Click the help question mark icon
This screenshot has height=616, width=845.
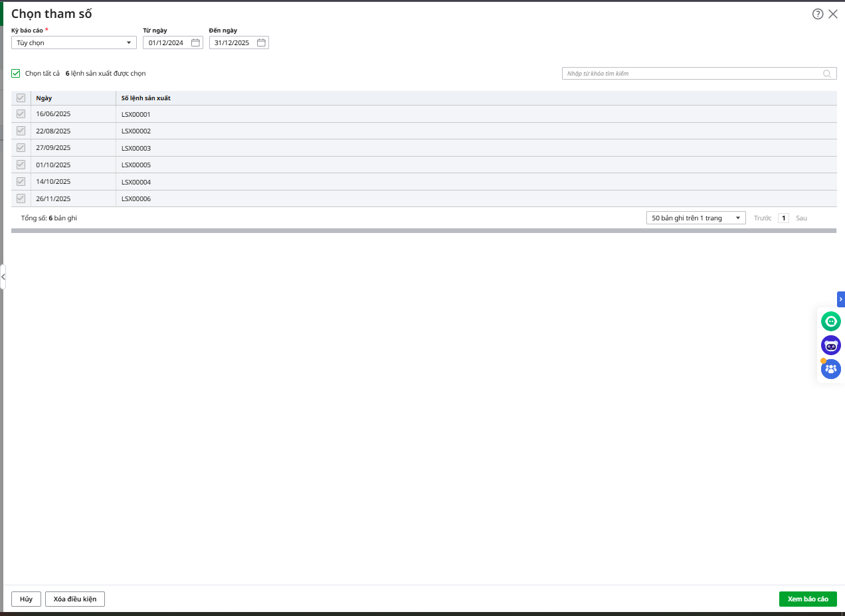tap(818, 14)
